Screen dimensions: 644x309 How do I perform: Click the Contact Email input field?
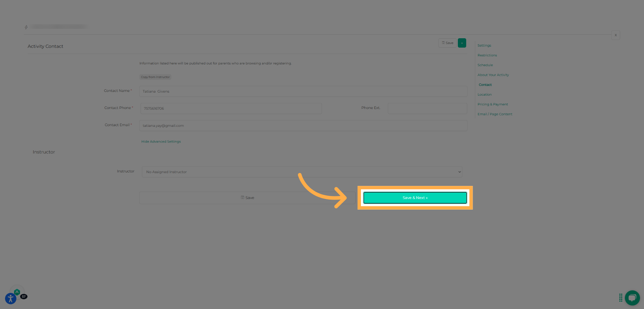click(303, 125)
